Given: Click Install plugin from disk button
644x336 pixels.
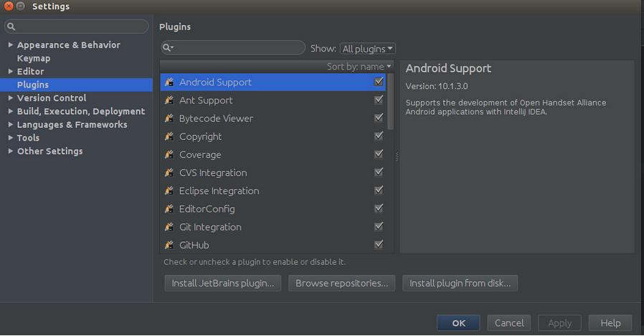Looking at the screenshot, I should pyautogui.click(x=460, y=284).
